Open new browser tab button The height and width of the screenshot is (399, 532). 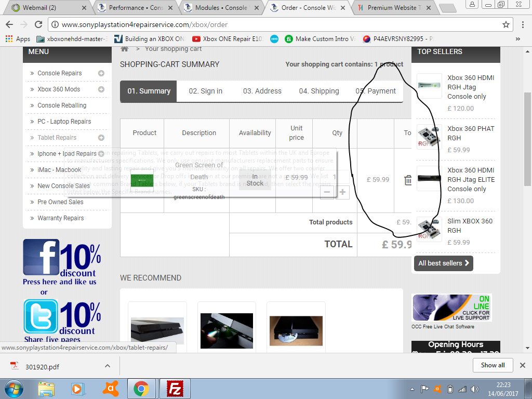click(447, 8)
